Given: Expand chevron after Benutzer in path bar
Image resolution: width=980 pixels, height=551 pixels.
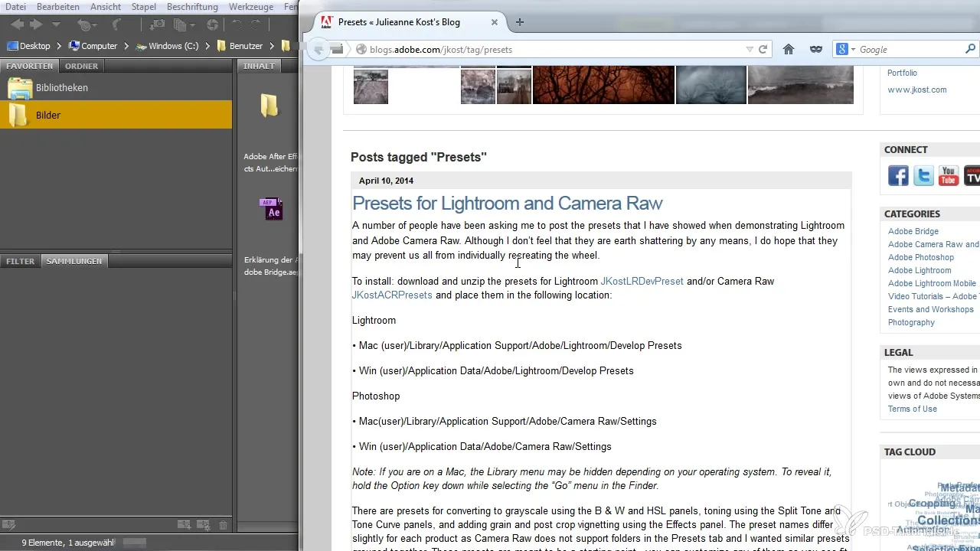Looking at the screenshot, I should (272, 46).
